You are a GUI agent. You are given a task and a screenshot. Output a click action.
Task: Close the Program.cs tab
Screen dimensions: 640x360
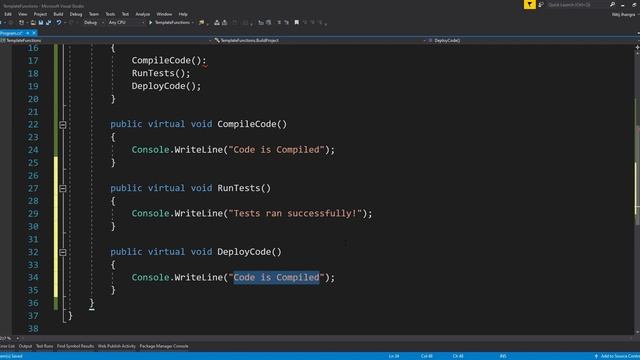[34, 33]
